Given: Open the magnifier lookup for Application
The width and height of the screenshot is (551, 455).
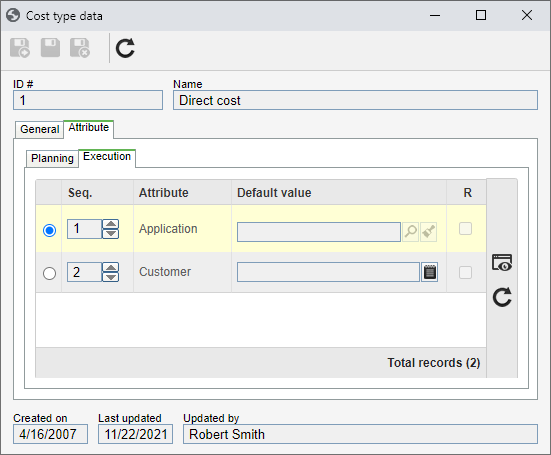Looking at the screenshot, I should click(410, 232).
